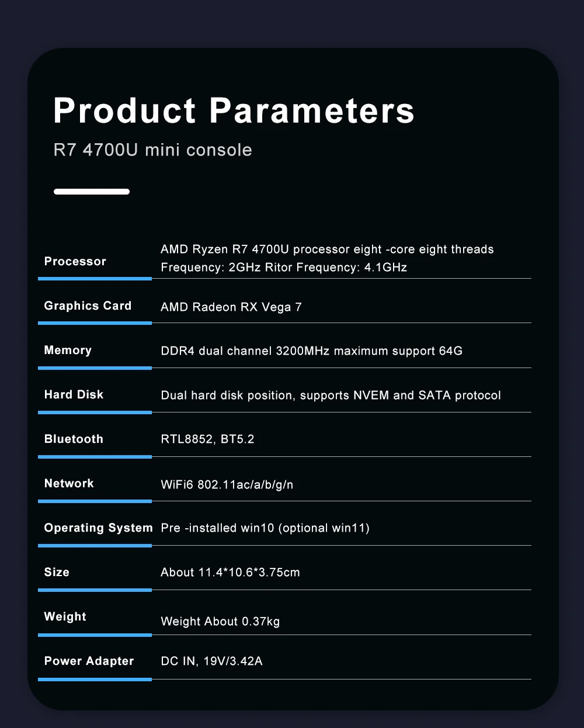Click the dual hard disk position description
Viewport: 584px width, 728px height.
tap(331, 396)
